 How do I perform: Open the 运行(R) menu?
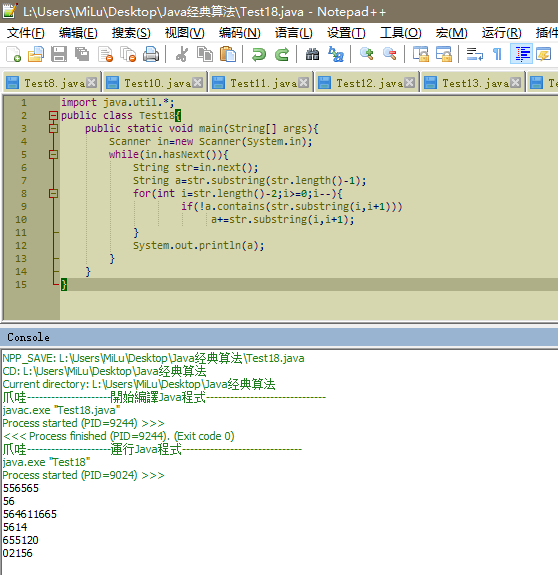pos(501,33)
